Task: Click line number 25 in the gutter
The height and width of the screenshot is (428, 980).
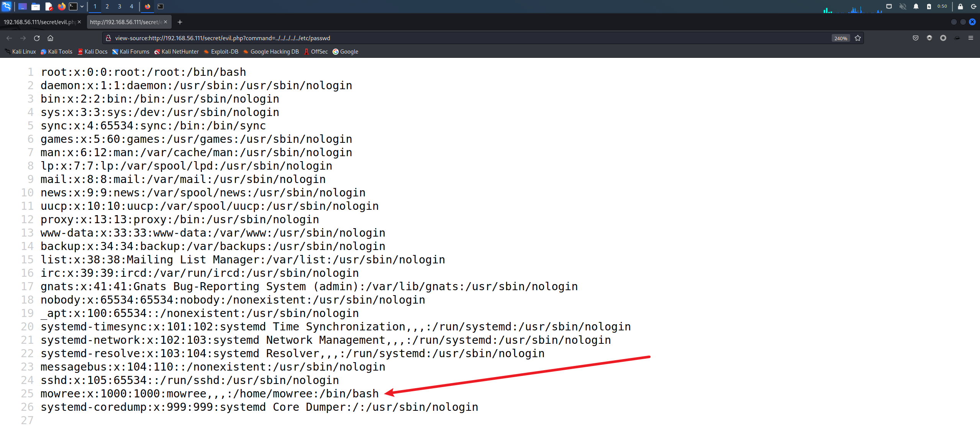Action: click(27, 394)
